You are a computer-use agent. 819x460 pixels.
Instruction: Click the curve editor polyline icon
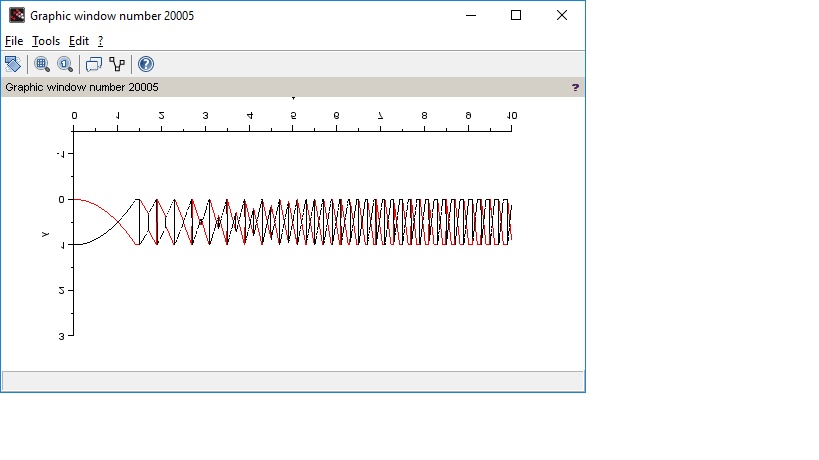[x=118, y=64]
